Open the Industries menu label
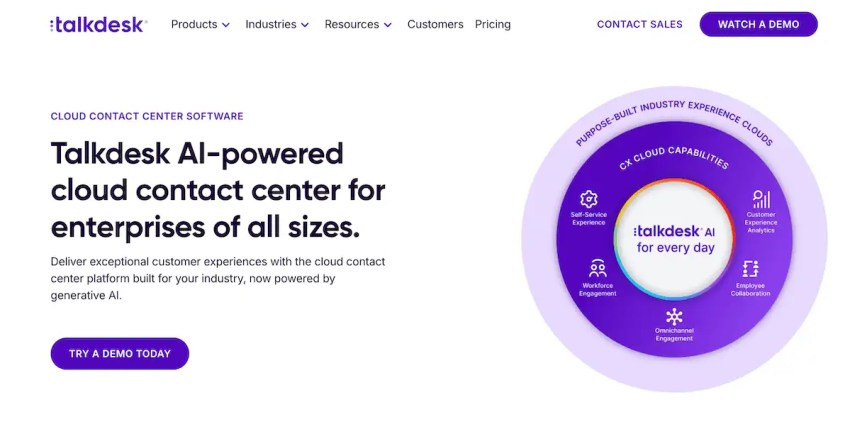850x446 pixels. (271, 24)
